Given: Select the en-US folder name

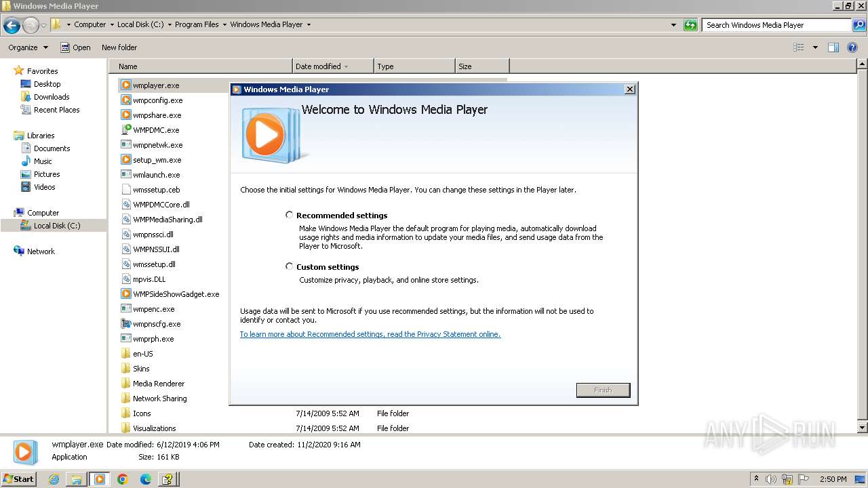Looking at the screenshot, I should pyautogui.click(x=143, y=354).
